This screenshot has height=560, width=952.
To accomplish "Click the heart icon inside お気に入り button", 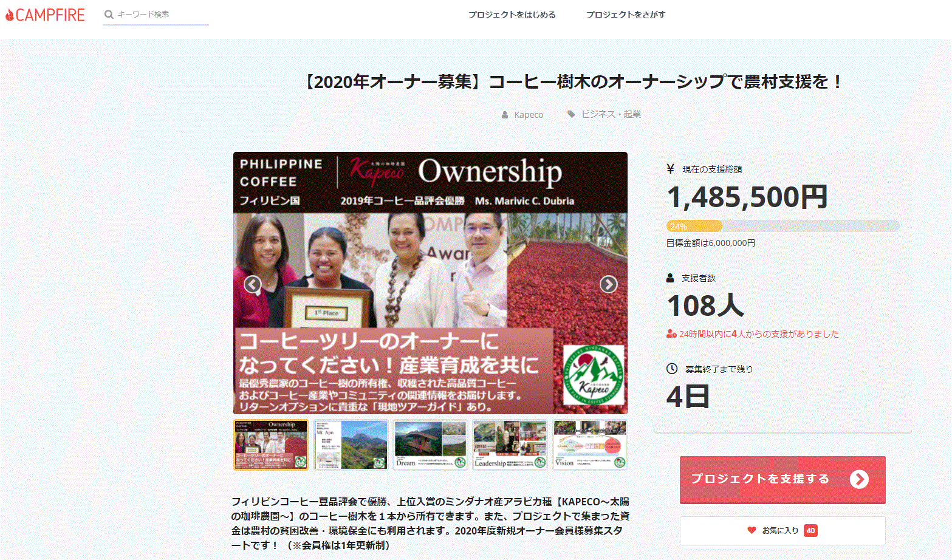I will (753, 530).
